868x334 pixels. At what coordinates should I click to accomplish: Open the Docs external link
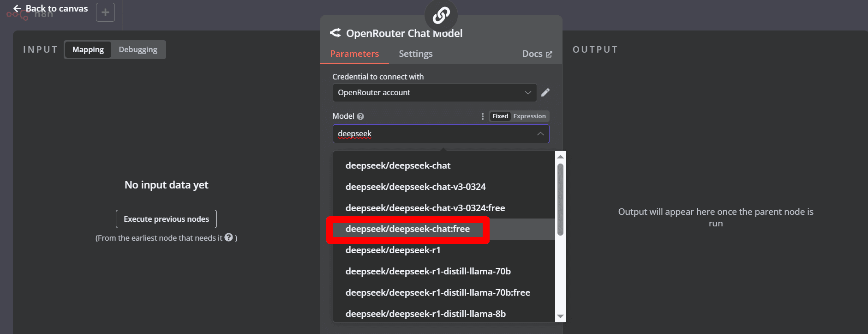(x=537, y=54)
